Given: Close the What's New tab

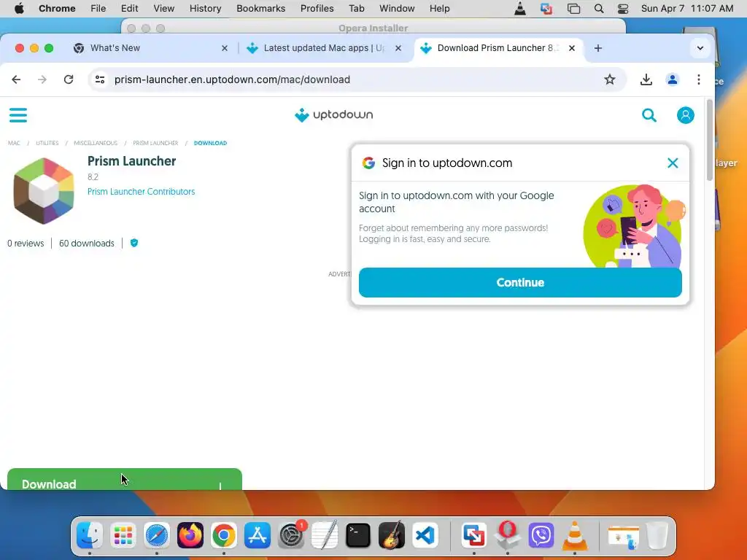Looking at the screenshot, I should tap(225, 48).
